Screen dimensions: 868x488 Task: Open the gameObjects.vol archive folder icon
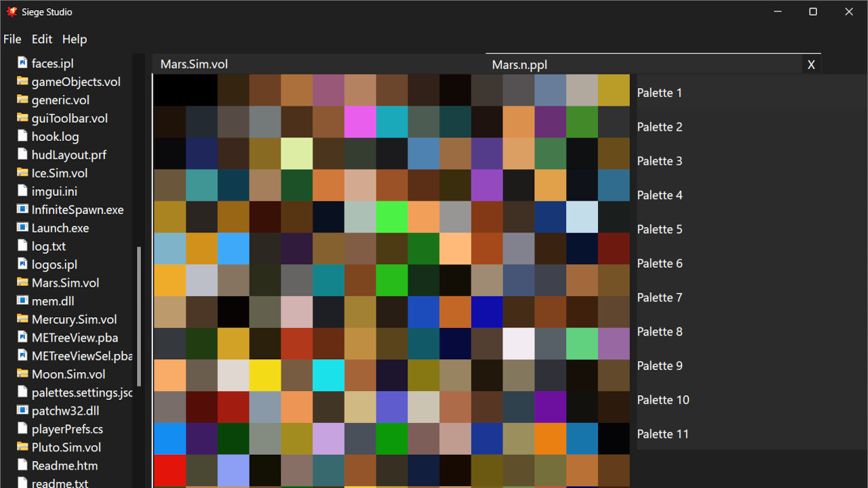pos(22,81)
